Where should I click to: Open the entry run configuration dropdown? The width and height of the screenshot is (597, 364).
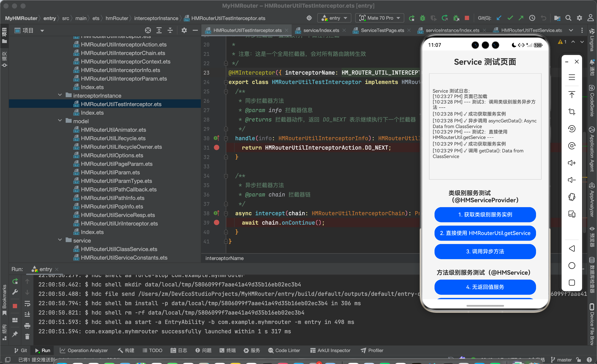click(x=334, y=18)
